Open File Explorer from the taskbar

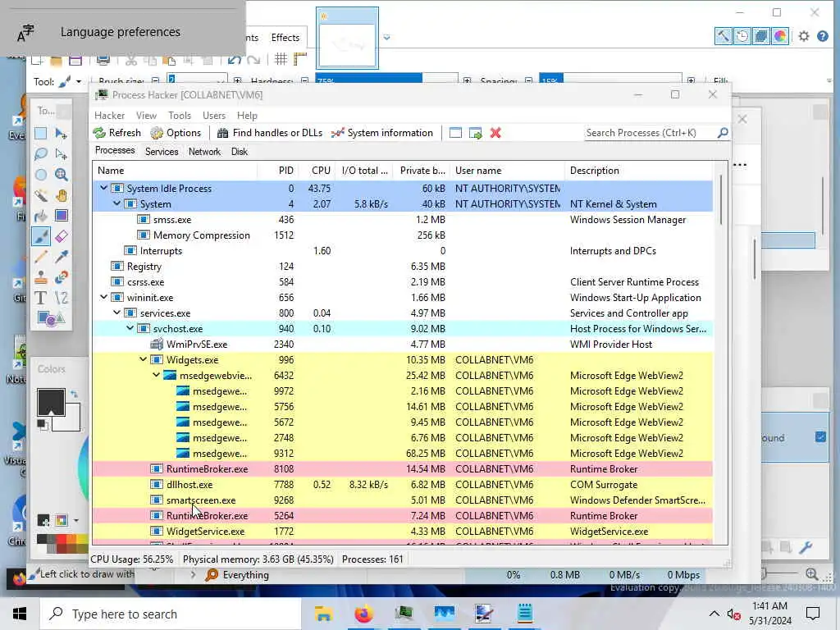pyautogui.click(x=323, y=614)
